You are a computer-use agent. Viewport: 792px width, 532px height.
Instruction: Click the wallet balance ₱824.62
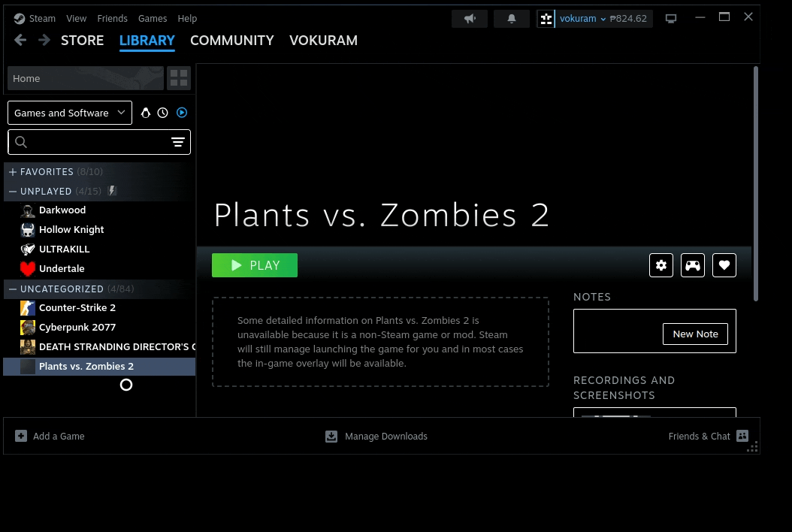tap(628, 19)
